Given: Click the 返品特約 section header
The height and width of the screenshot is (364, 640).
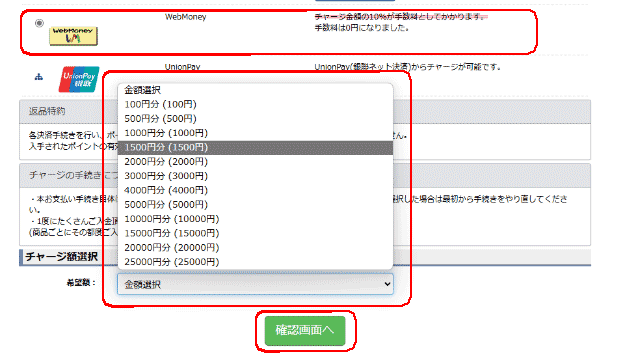Looking at the screenshot, I should [x=305, y=111].
